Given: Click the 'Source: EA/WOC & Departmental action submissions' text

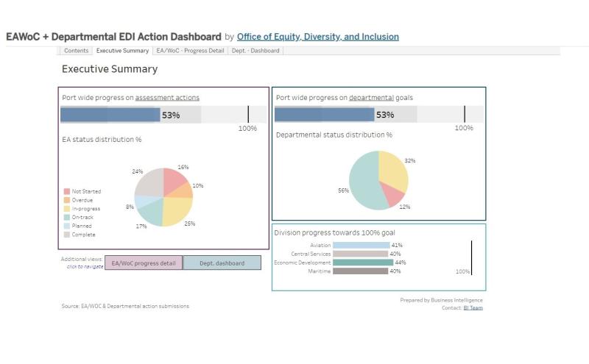Looking at the screenshot, I should (125, 306).
